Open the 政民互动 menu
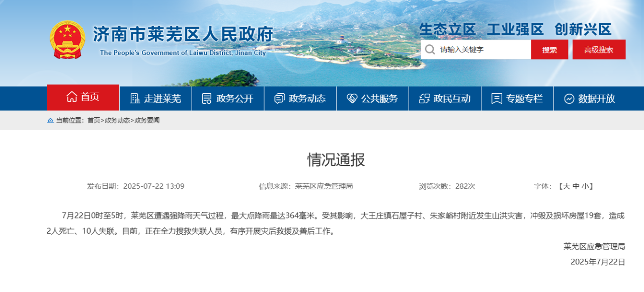This screenshot has height=292, width=644. 445,99
